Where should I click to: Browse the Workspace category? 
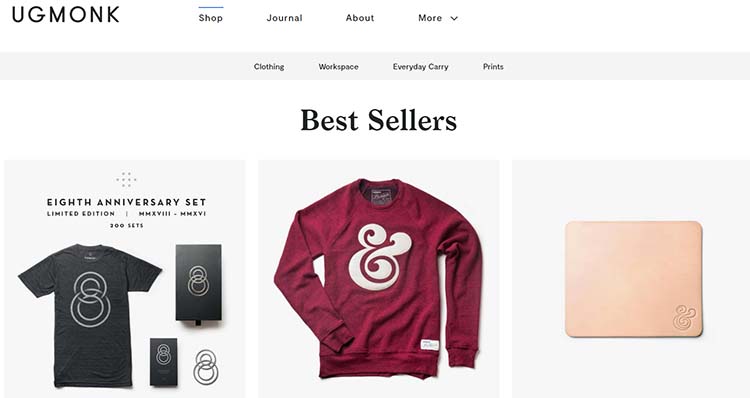338,66
